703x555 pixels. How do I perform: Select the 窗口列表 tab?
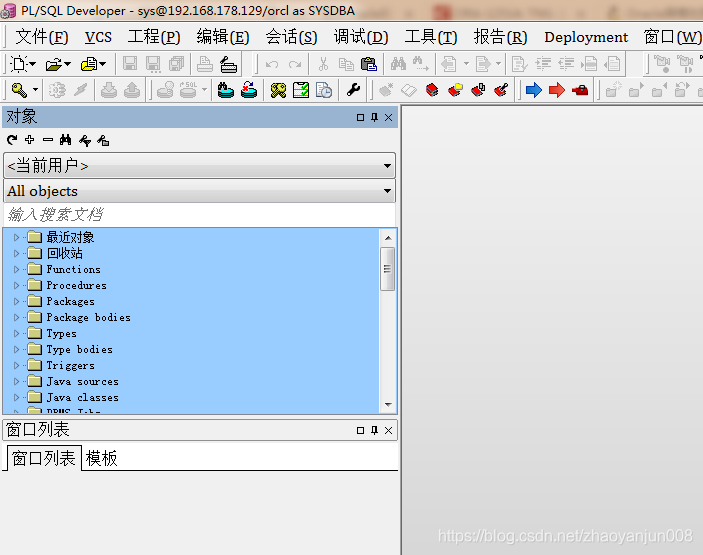[43, 458]
